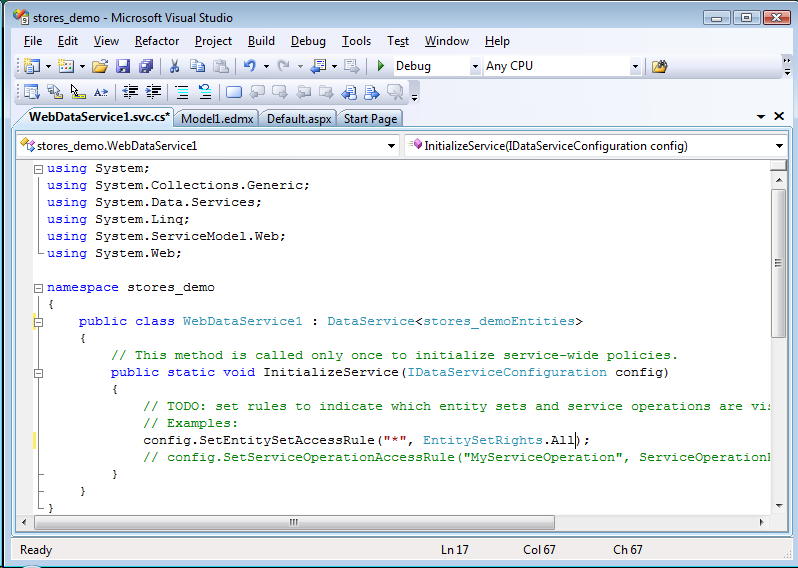Toggle bookmark on the current line
Screen dimensions: 798x568
(233, 92)
